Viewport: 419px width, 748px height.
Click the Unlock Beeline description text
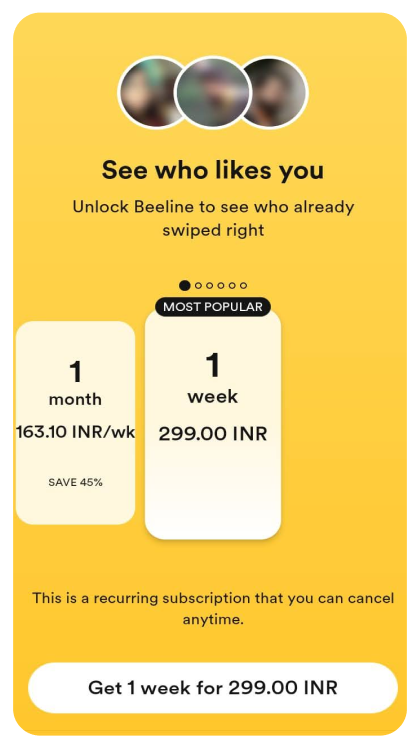point(213,218)
